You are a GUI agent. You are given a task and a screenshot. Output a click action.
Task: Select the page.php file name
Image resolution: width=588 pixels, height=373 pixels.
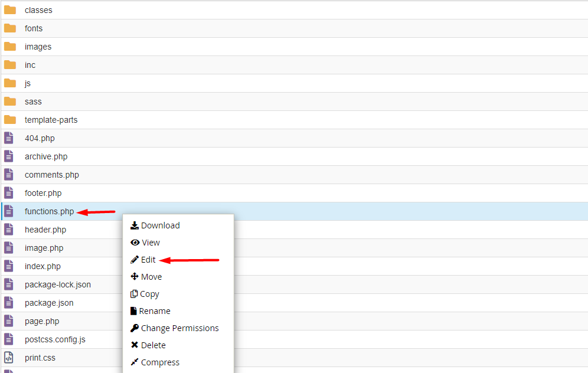point(42,321)
